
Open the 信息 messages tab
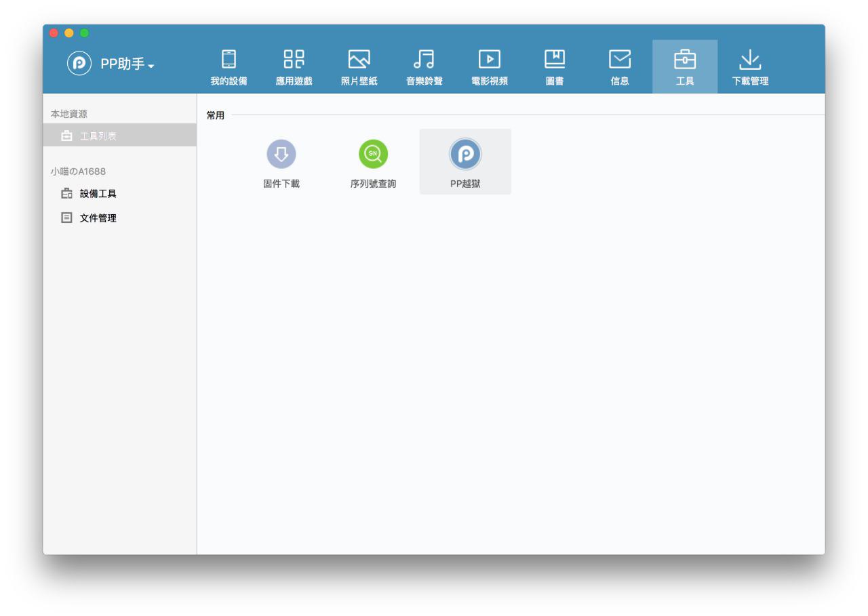619,68
